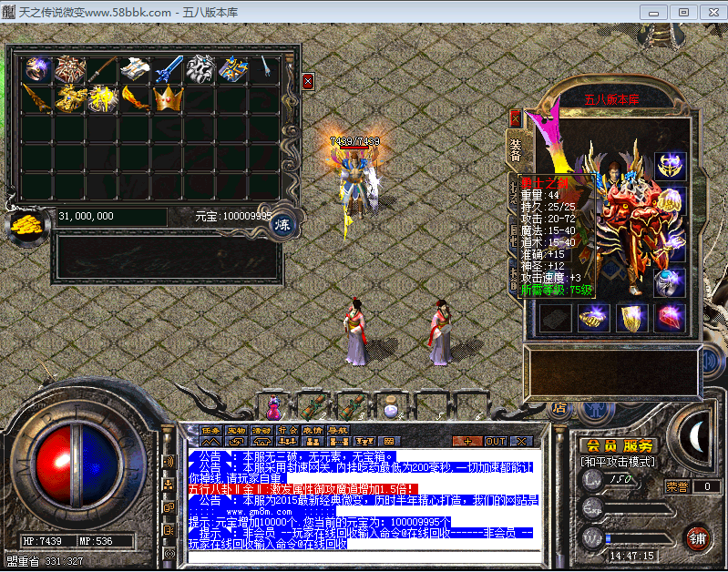Click the OUT logout button
The height and width of the screenshot is (572, 728).
[x=496, y=442]
